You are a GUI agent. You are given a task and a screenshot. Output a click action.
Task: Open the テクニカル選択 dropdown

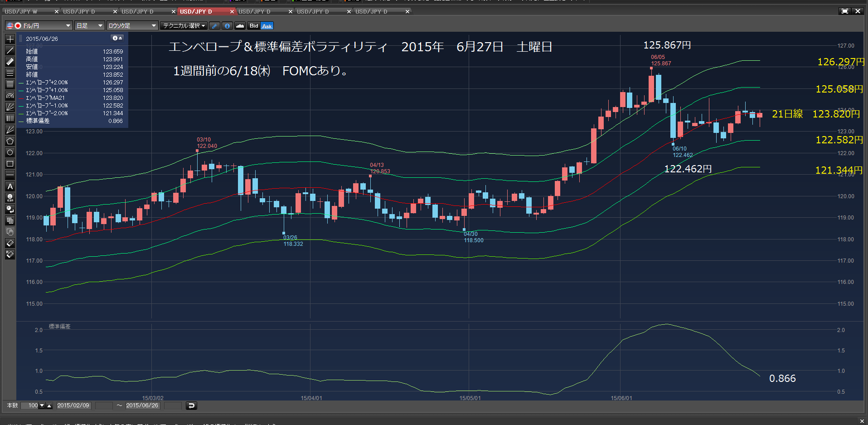[184, 26]
